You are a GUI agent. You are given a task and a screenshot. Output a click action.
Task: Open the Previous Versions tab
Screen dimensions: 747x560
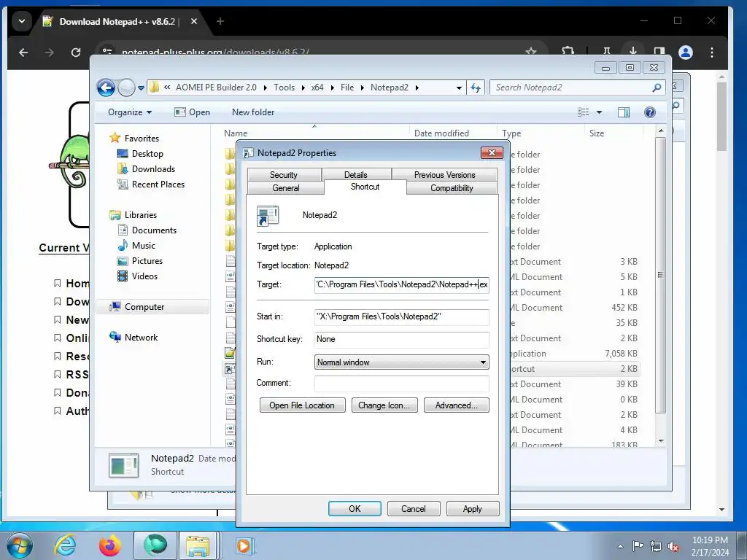click(x=444, y=175)
